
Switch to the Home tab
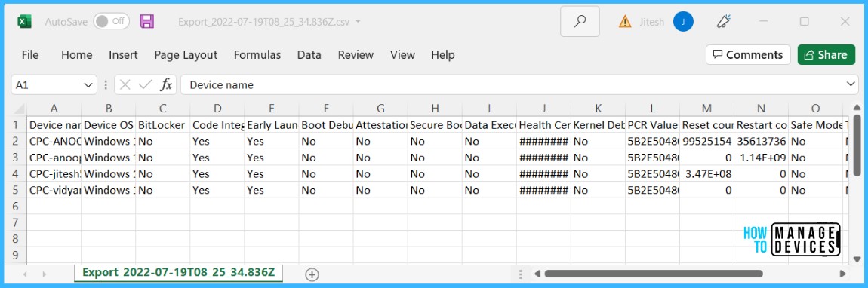[x=76, y=55]
